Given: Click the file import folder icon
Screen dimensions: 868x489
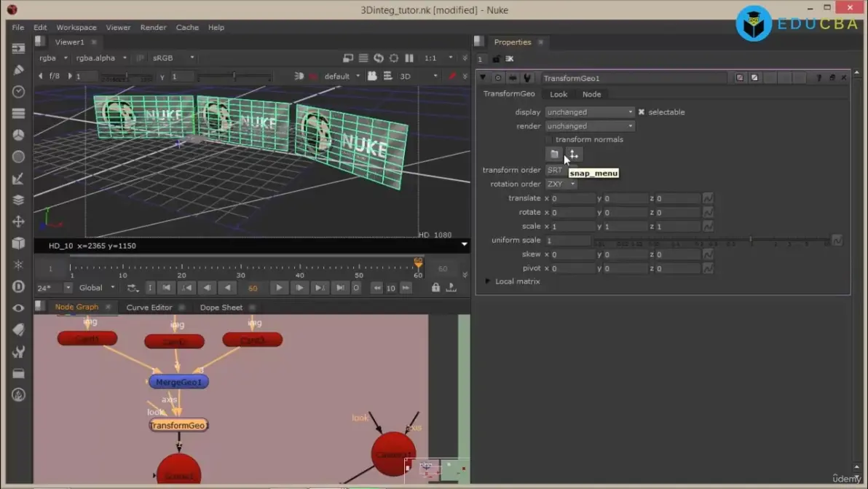Looking at the screenshot, I should point(554,154).
